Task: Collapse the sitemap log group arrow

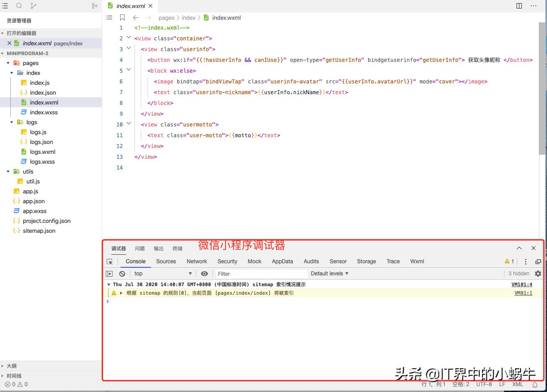Action: point(109,284)
